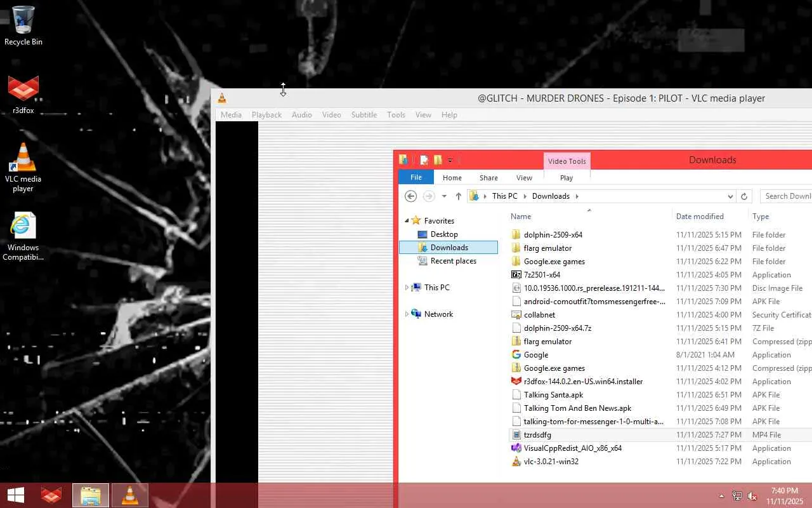Click the Search Downloads field
Screen dimensions: 812x508
(x=787, y=196)
